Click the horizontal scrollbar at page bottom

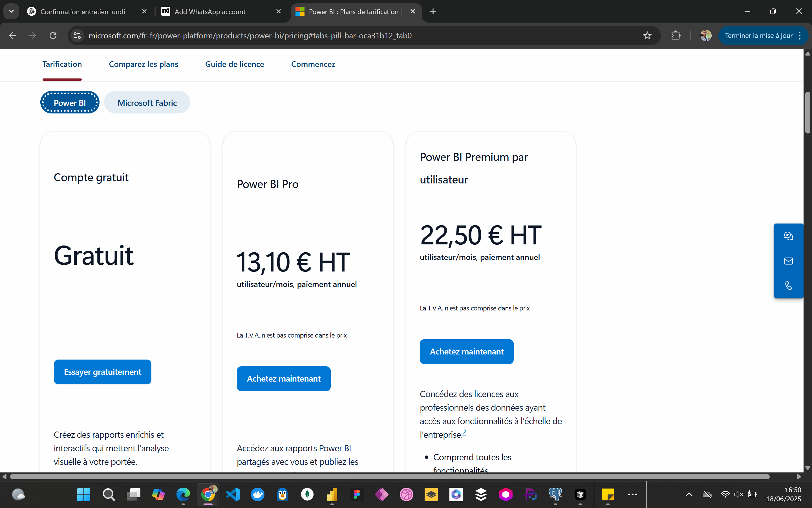click(x=390, y=477)
